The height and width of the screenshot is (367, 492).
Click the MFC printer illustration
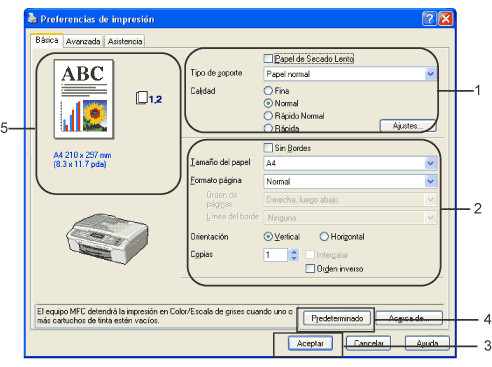pyautogui.click(x=107, y=239)
